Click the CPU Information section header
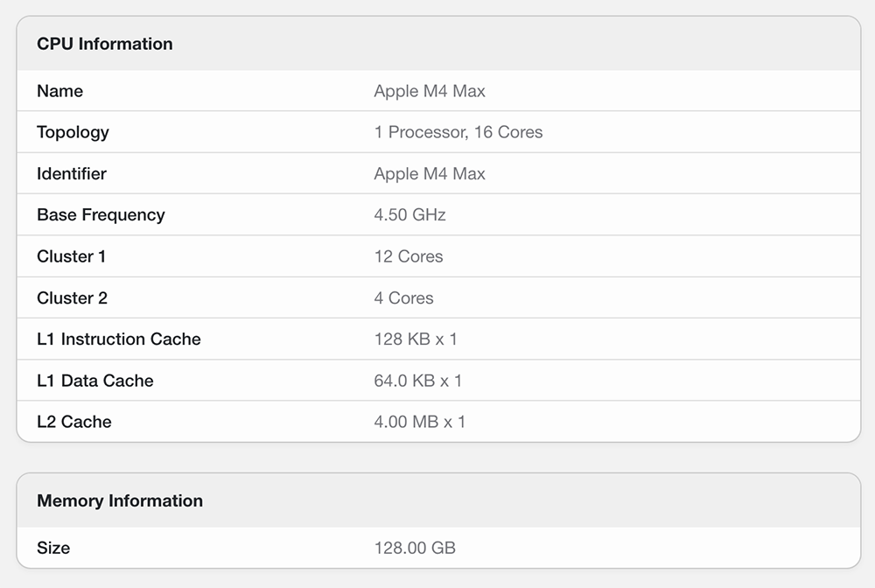This screenshot has width=875, height=588. pyautogui.click(x=105, y=44)
